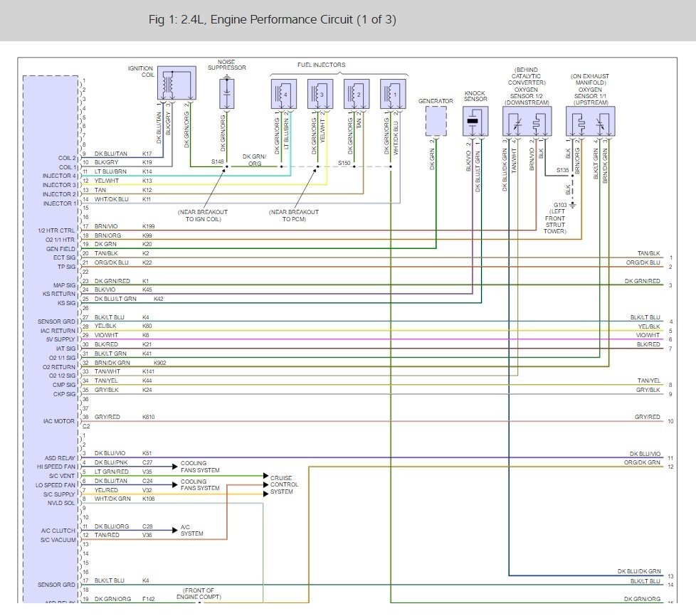
Task: Click 'TAN/BLK K2' wire label at PCM
Action: coord(122,253)
